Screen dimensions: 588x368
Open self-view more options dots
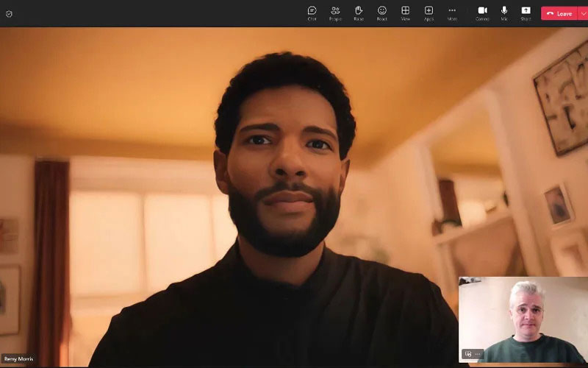coord(477,354)
